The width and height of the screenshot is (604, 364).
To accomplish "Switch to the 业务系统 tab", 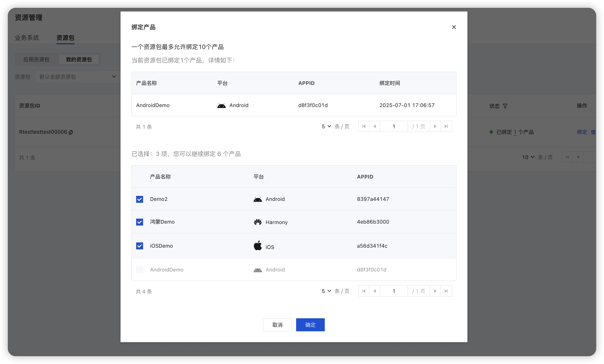I will point(27,38).
